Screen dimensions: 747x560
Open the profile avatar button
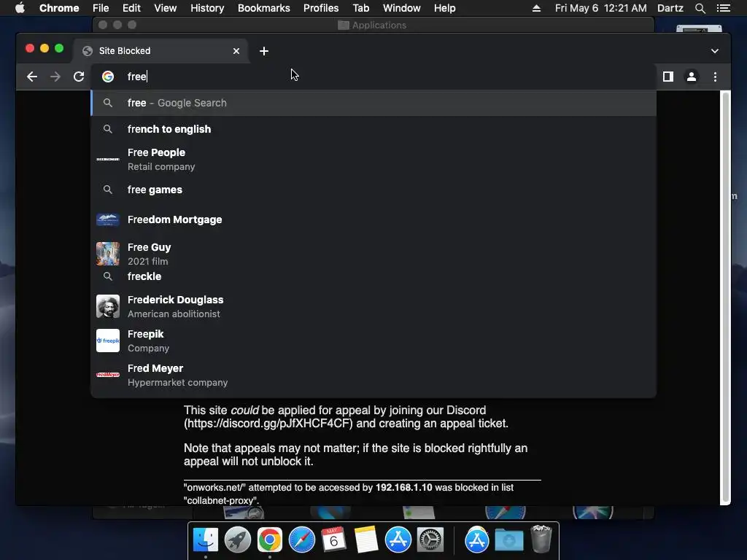[x=692, y=77]
